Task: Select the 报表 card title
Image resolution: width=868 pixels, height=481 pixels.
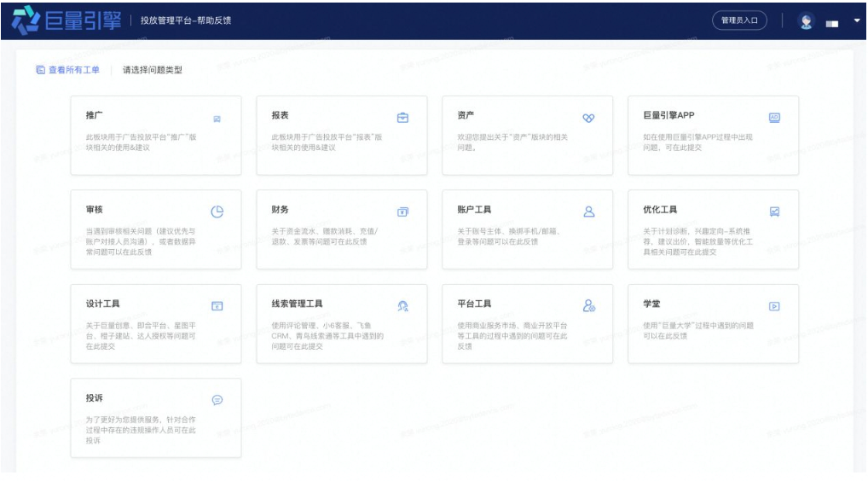Action: point(280,115)
